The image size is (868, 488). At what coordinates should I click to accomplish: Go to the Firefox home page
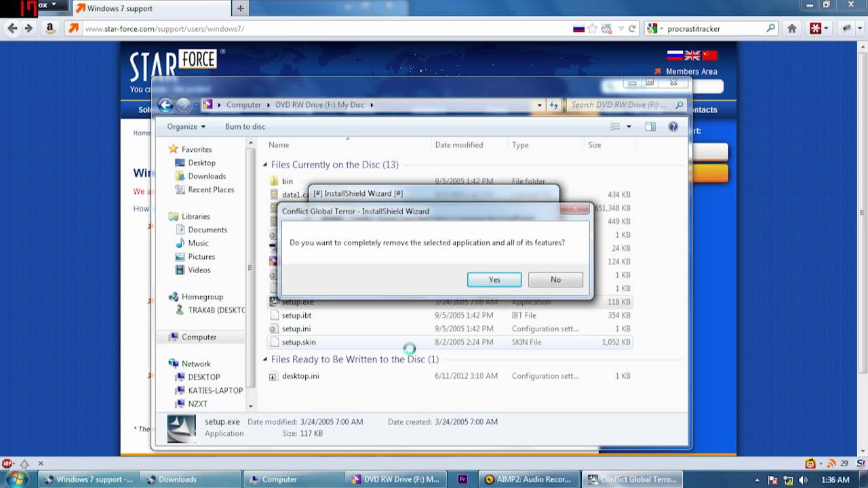(791, 28)
